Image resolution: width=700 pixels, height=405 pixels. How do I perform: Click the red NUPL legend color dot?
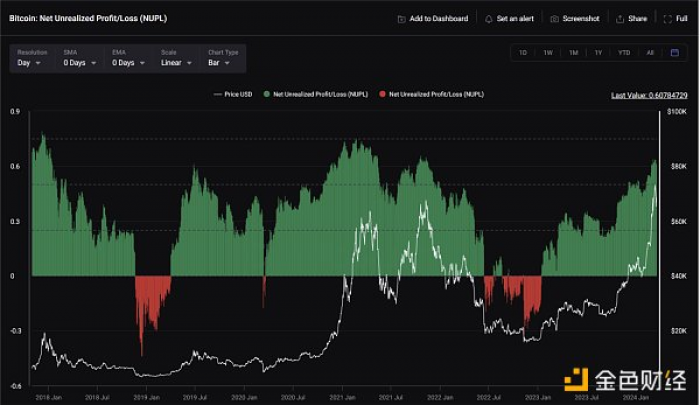click(382, 94)
